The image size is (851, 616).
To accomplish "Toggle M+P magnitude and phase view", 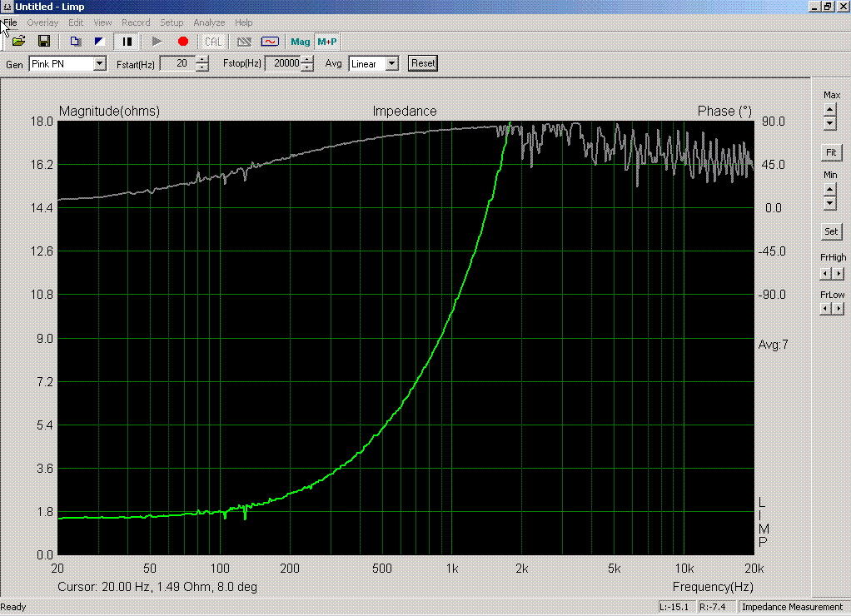I will point(326,42).
